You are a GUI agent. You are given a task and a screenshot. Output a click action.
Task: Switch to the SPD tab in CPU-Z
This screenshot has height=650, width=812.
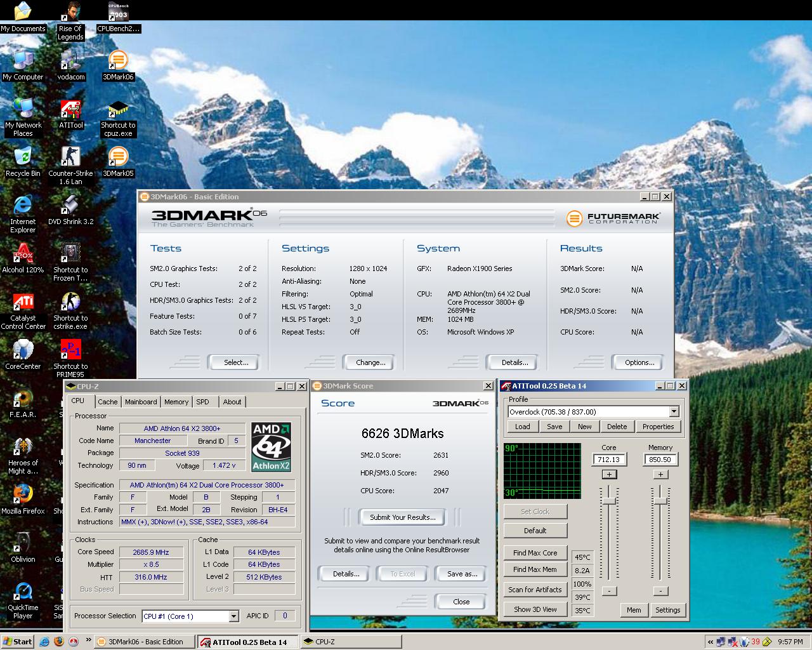pos(202,402)
